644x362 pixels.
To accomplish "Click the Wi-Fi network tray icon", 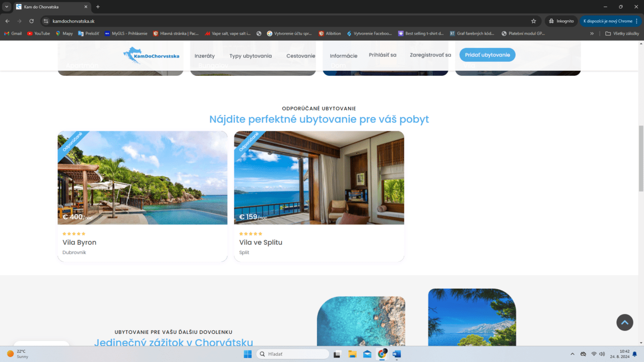I will [594, 354].
